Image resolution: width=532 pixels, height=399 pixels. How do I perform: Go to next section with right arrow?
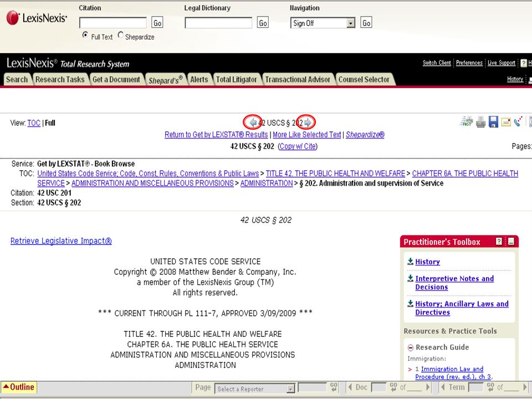(308, 122)
